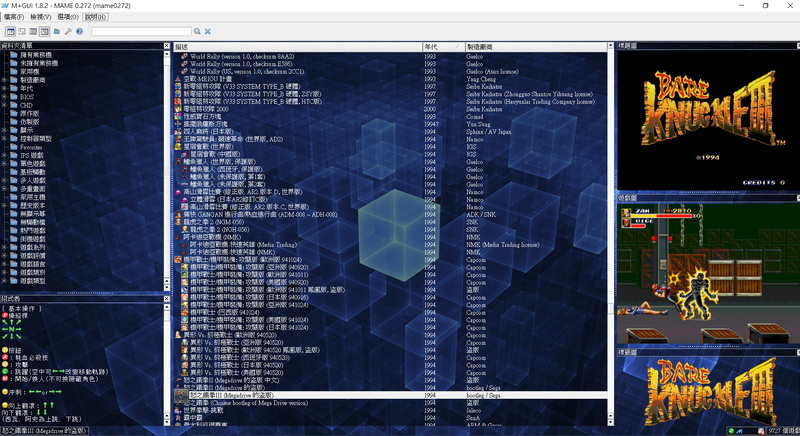Sort by the 製造廠商 column header

pos(536,47)
